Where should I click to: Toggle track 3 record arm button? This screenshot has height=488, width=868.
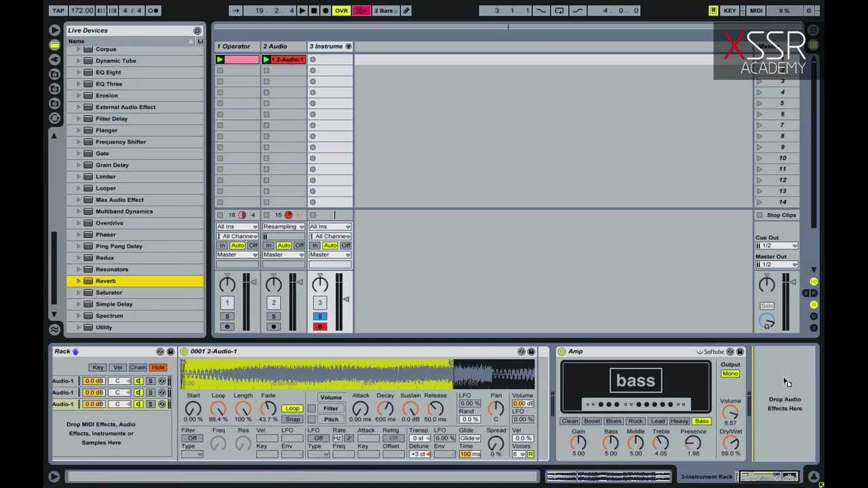coord(320,327)
